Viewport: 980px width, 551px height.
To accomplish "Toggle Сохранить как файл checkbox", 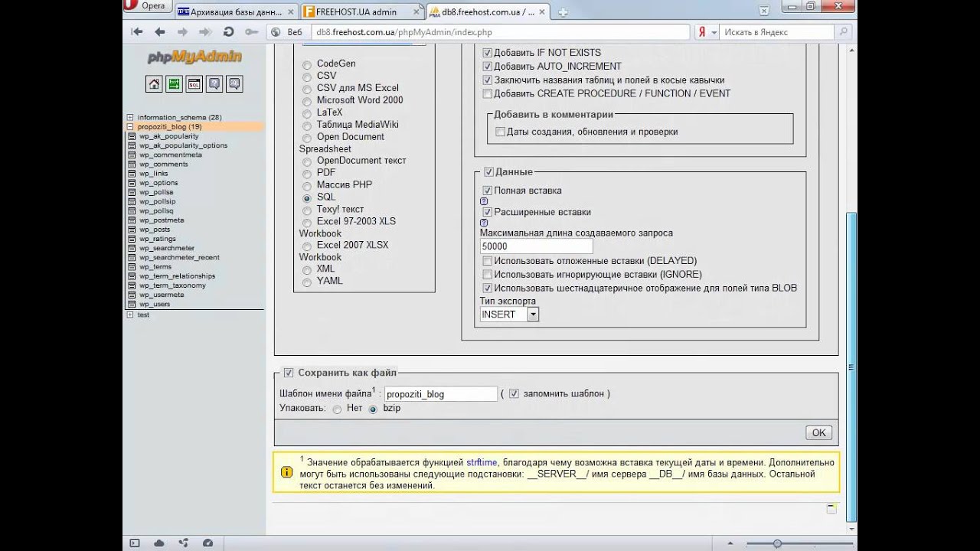I will click(x=289, y=373).
